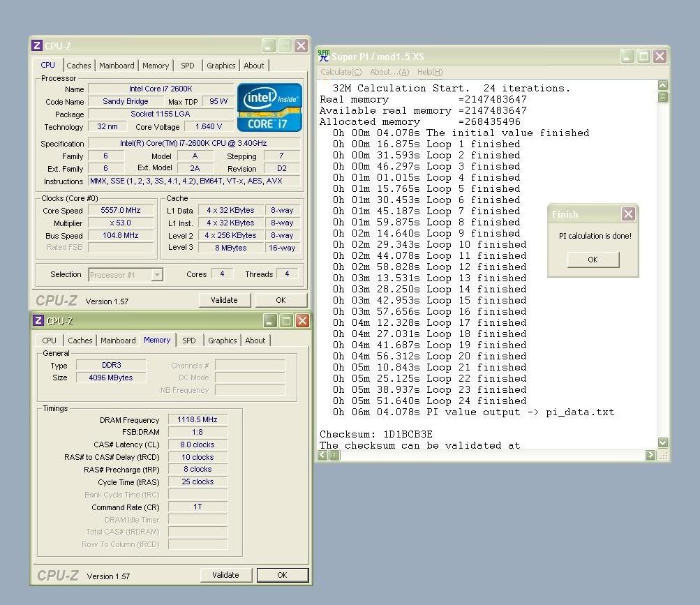Select the active CPU tab in top CPU-Z window
Viewport: 700px width, 605px height.
click(47, 65)
